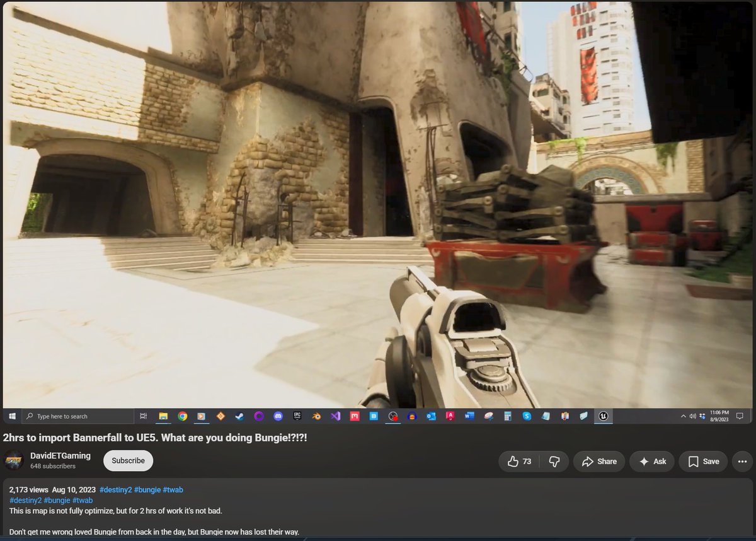Click the red M taskbar icon
The image size is (756, 541).
coord(355,416)
